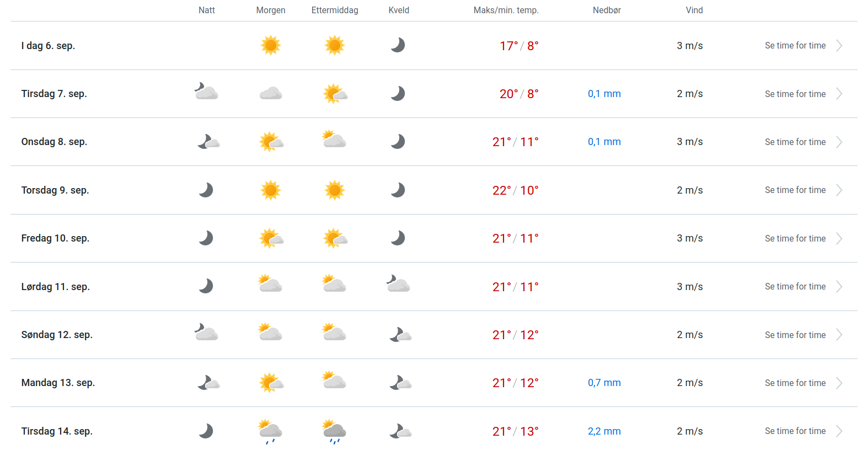This screenshot has height=455, width=868.
Task: Click Tirsdag 14. sep. afternoon rain icon
Action: pyautogui.click(x=334, y=431)
